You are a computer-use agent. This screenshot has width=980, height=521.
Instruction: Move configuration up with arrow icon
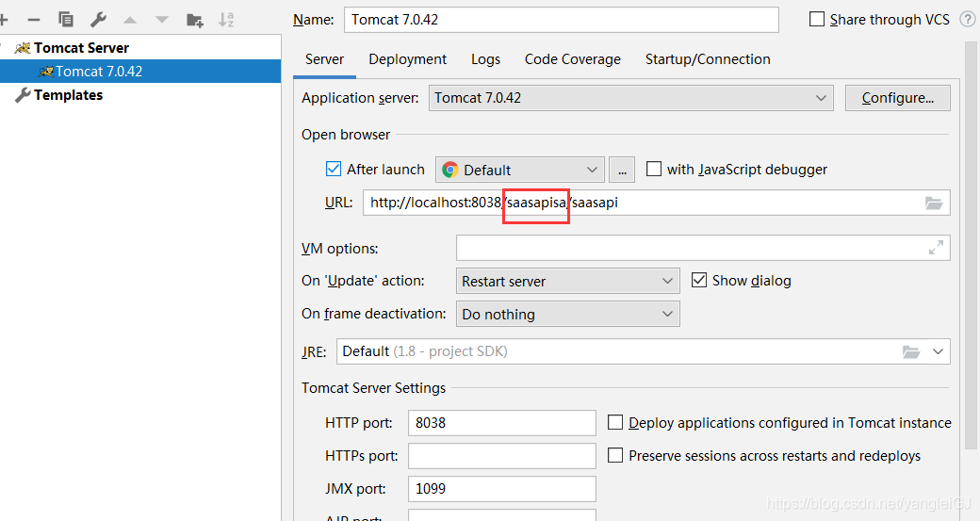tap(130, 21)
